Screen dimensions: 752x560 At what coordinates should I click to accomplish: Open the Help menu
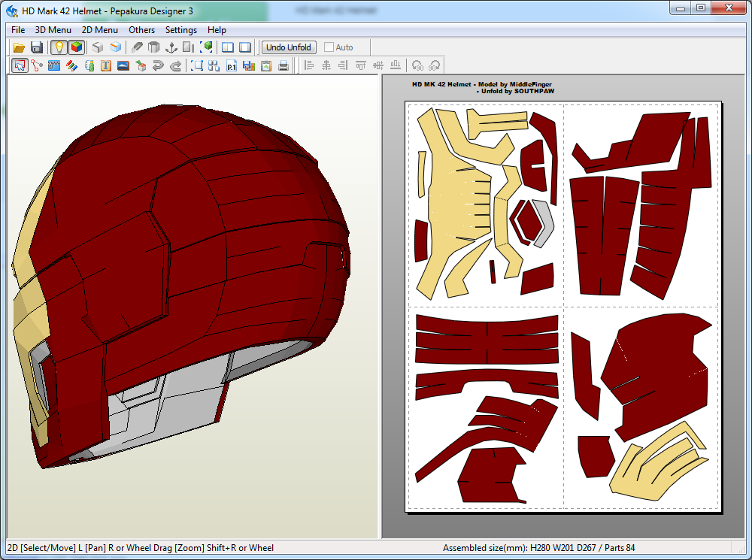click(217, 30)
